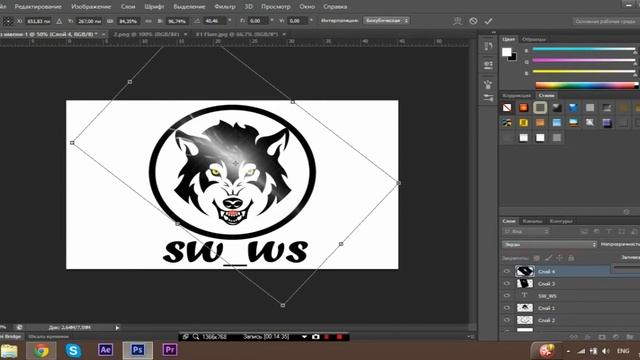
Task: Open the layer filter type dropdown
Action: click(526, 231)
